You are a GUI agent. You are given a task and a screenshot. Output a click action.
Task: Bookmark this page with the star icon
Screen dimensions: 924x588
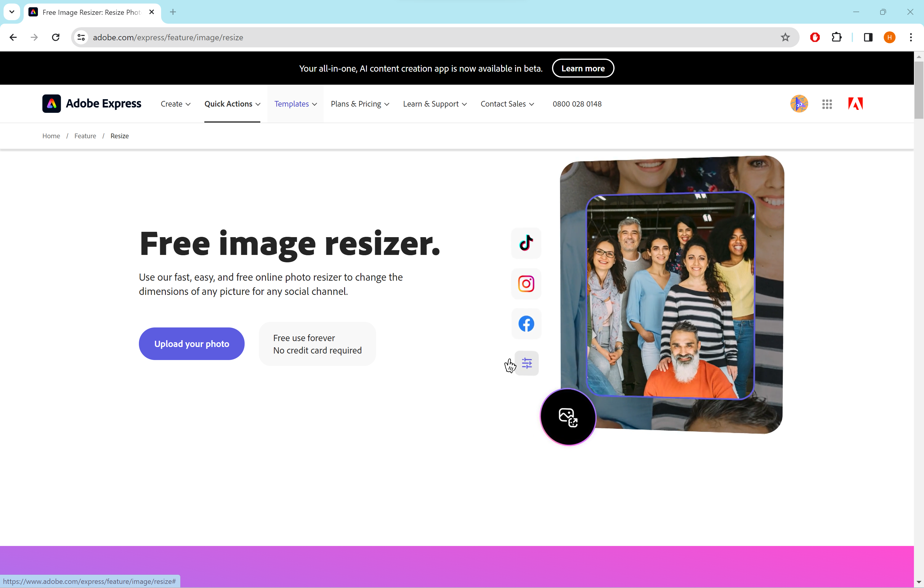click(785, 37)
